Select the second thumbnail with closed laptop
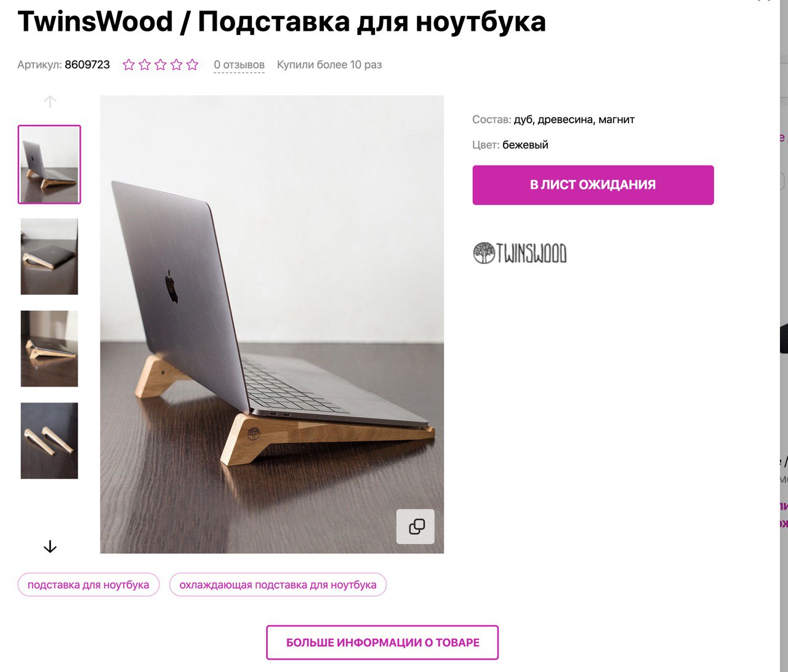Image resolution: width=788 pixels, height=672 pixels. click(49, 257)
